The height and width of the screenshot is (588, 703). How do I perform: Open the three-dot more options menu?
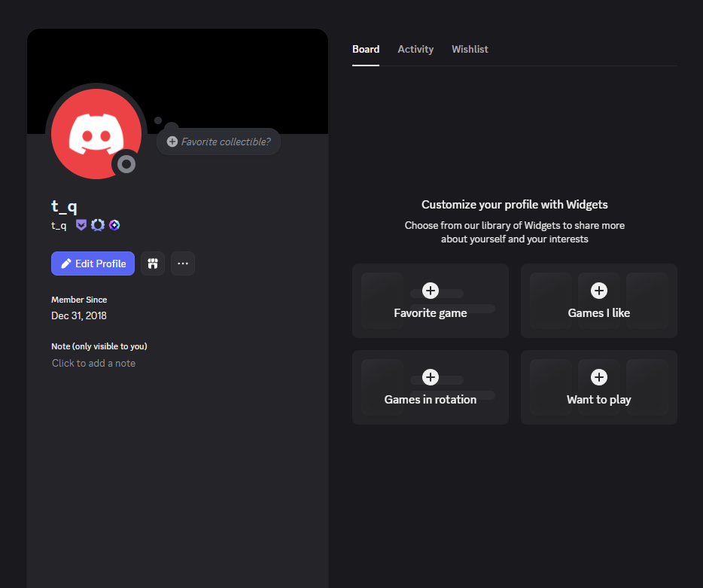click(183, 264)
